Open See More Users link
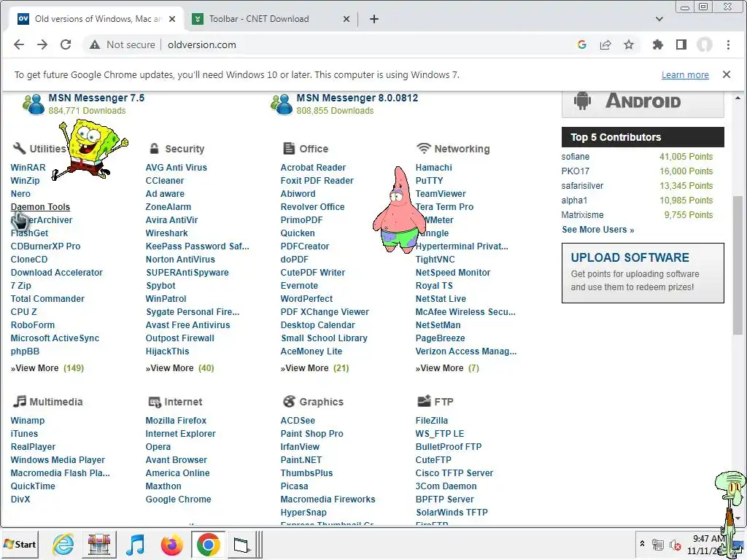Screen dimensions: 747x560 598,230
